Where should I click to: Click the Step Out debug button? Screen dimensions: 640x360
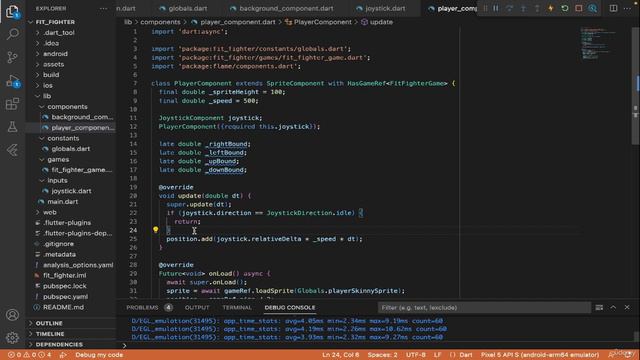537,8
